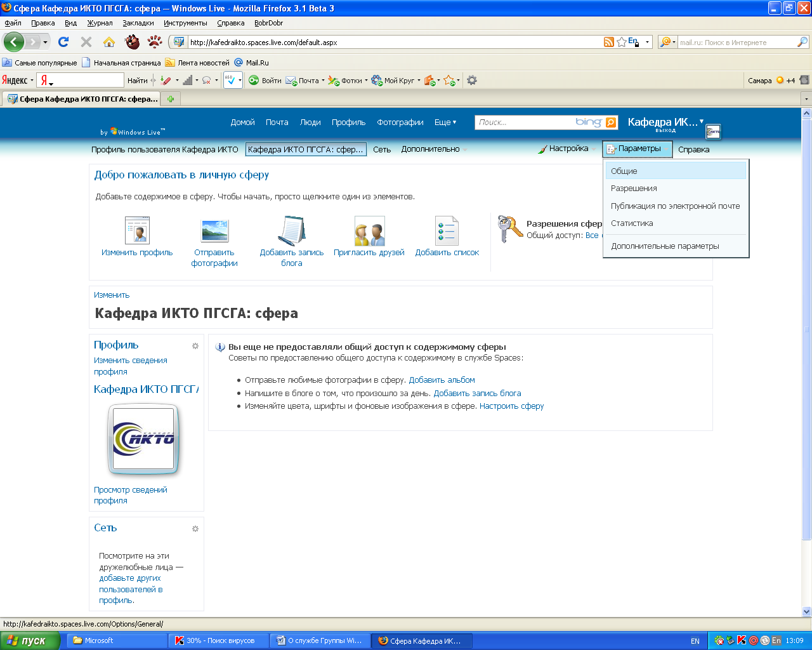Click Добавить запись блога notepad icon
Screen dimensions: 812x650
(292, 230)
